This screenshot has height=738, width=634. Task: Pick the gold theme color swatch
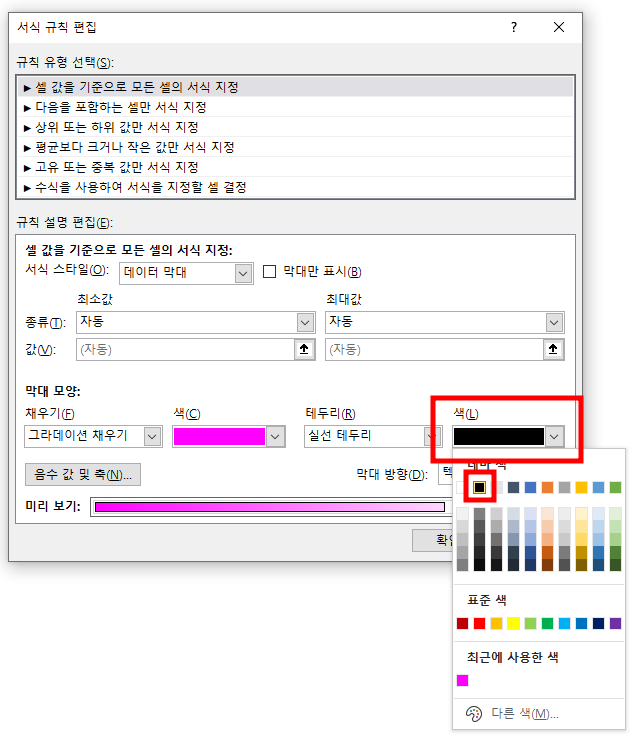point(581,488)
